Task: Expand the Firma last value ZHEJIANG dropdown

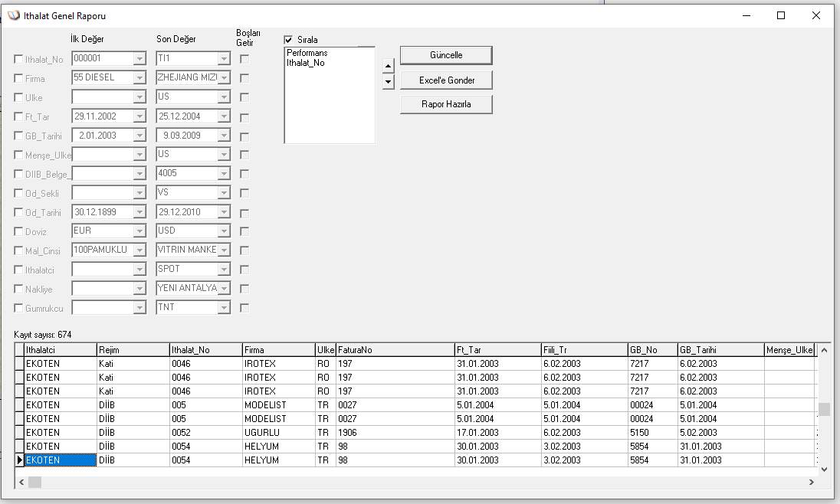Action: coord(224,77)
